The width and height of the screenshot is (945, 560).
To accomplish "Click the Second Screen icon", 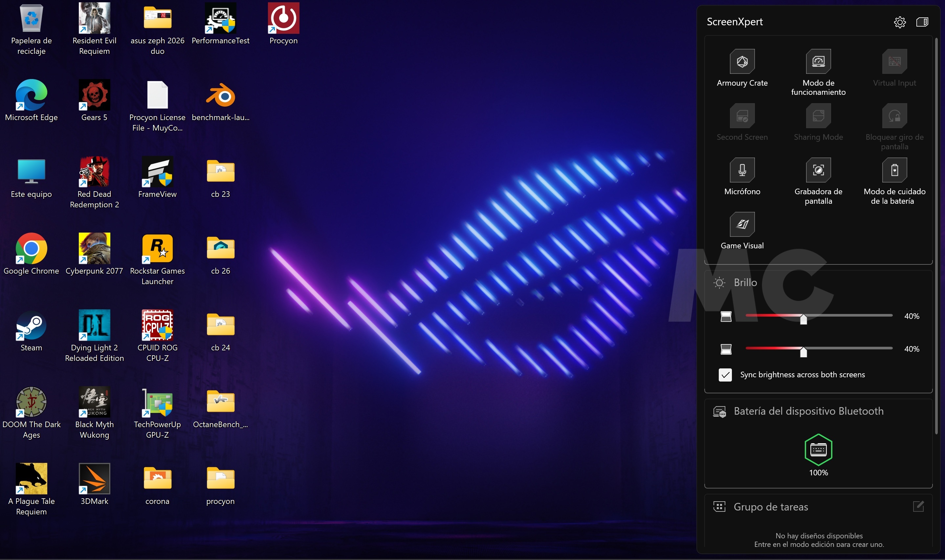I will pos(742,116).
